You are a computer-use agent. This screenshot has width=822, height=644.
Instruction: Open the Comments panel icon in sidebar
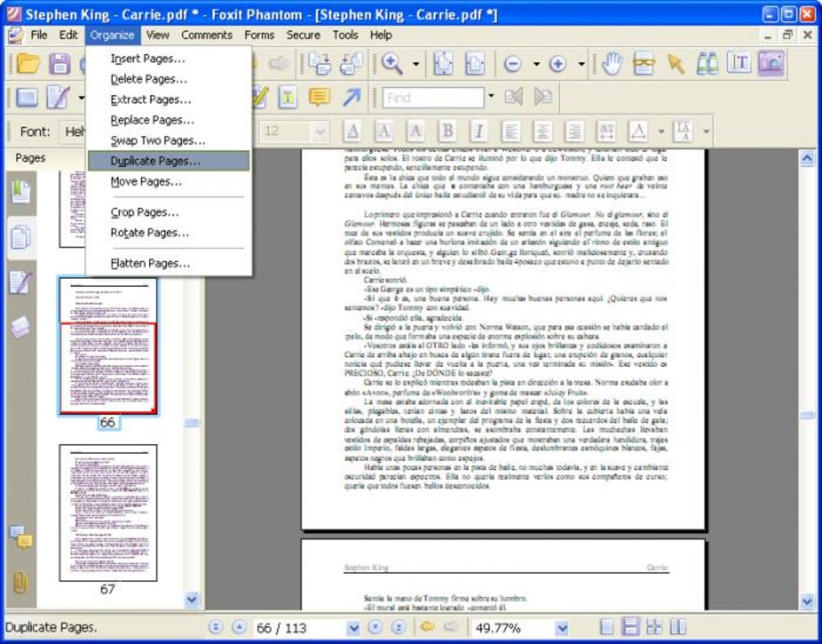[21, 538]
